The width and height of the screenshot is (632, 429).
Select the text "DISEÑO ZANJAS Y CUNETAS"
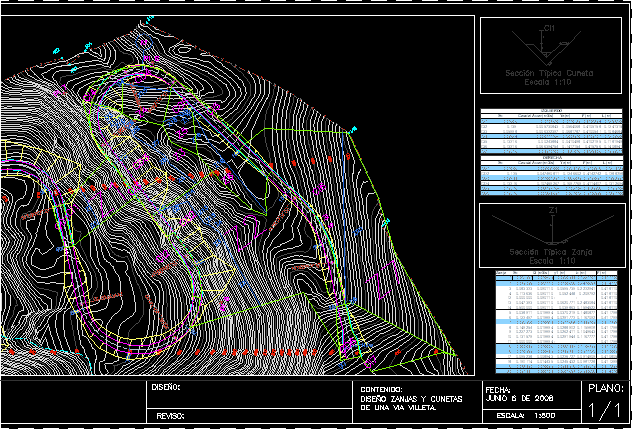click(x=411, y=399)
